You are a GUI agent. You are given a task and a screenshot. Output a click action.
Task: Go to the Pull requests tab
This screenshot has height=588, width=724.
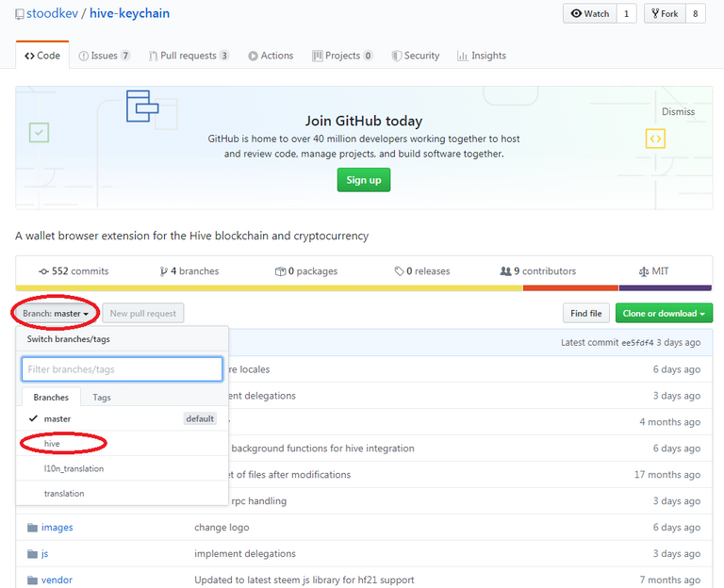pos(189,56)
